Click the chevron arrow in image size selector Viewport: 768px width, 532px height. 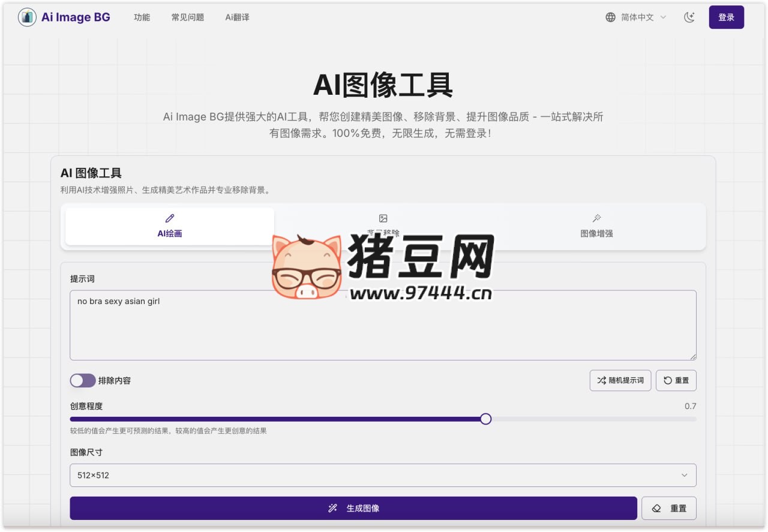[684, 475]
